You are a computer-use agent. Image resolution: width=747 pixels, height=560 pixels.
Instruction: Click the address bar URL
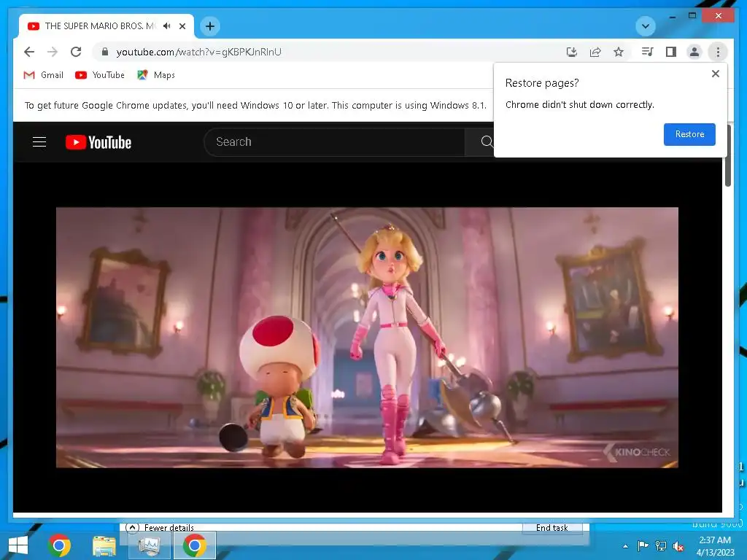(198, 52)
